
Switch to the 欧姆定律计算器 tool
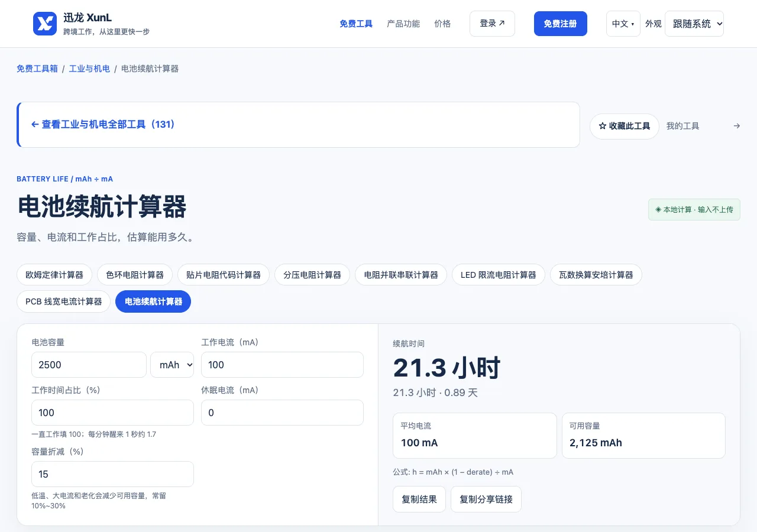coord(54,275)
